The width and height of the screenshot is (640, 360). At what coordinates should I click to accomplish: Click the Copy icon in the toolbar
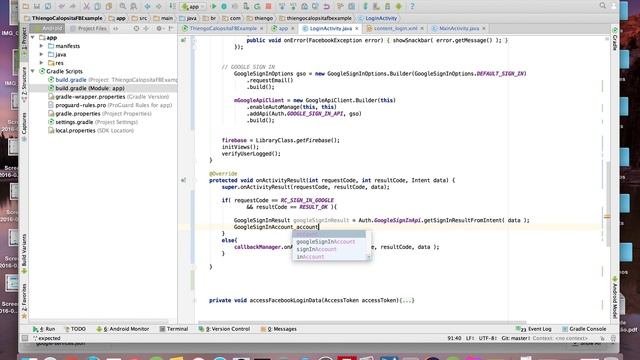(98, 6)
